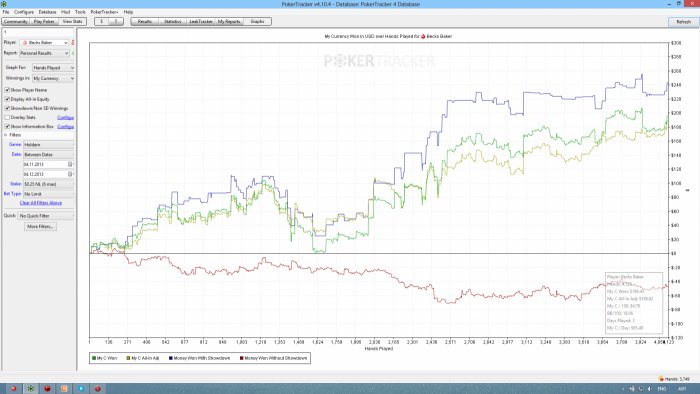Collapse the Filters section expander
This screenshot has width=700, height=394.
click(6, 135)
